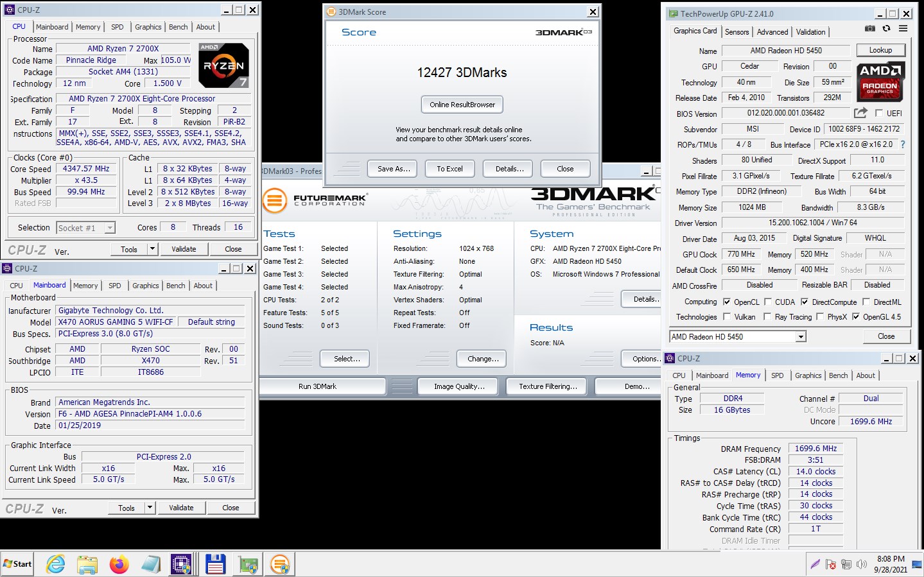Viewport: 924px width, 577px height.
Task: Click Close button in GPU-Z window
Action: (886, 336)
